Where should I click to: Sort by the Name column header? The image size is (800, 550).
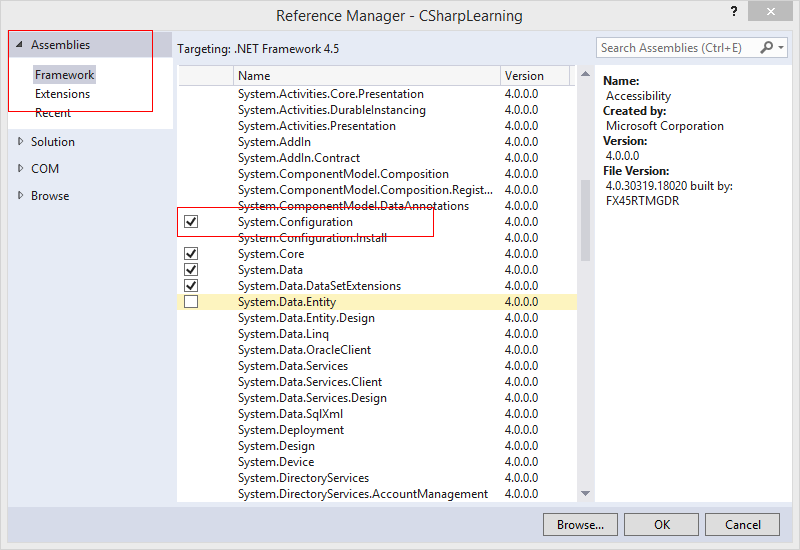tap(366, 76)
